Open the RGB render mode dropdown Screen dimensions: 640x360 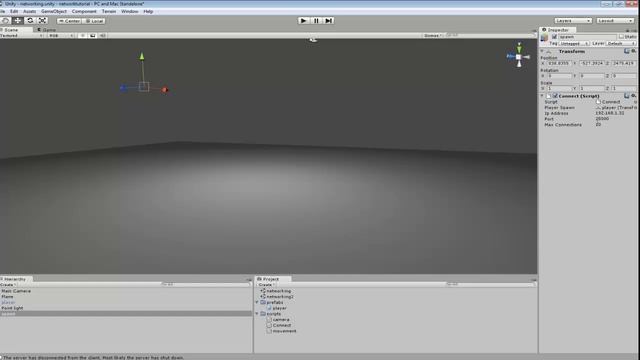[x=60, y=36]
